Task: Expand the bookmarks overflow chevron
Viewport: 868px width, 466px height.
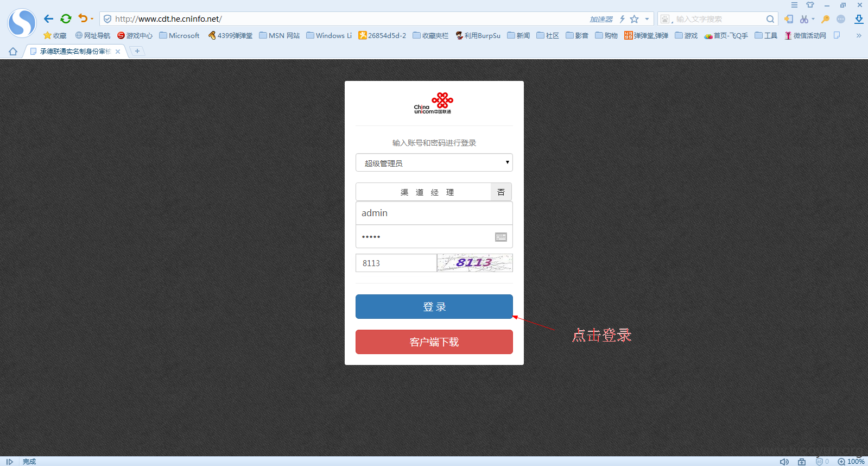Action: (859, 35)
